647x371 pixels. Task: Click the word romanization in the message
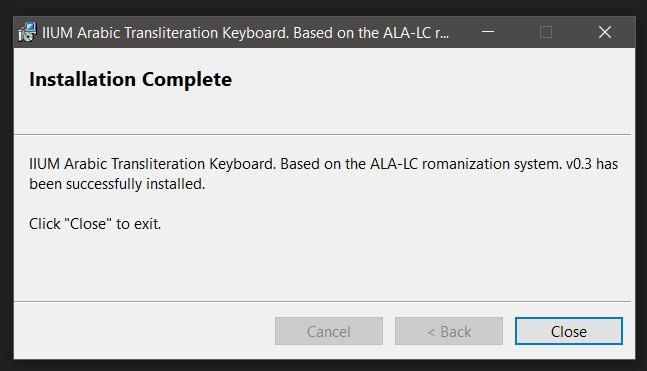(x=466, y=164)
